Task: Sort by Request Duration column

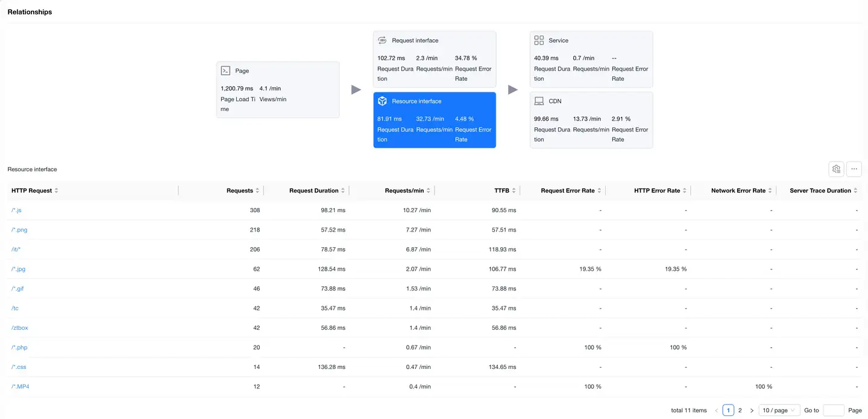Action: 343,191
